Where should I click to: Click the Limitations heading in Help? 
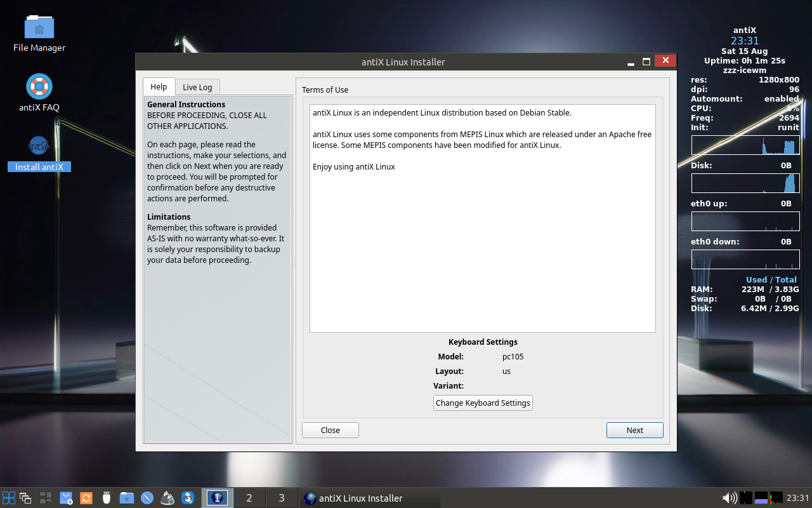(169, 217)
